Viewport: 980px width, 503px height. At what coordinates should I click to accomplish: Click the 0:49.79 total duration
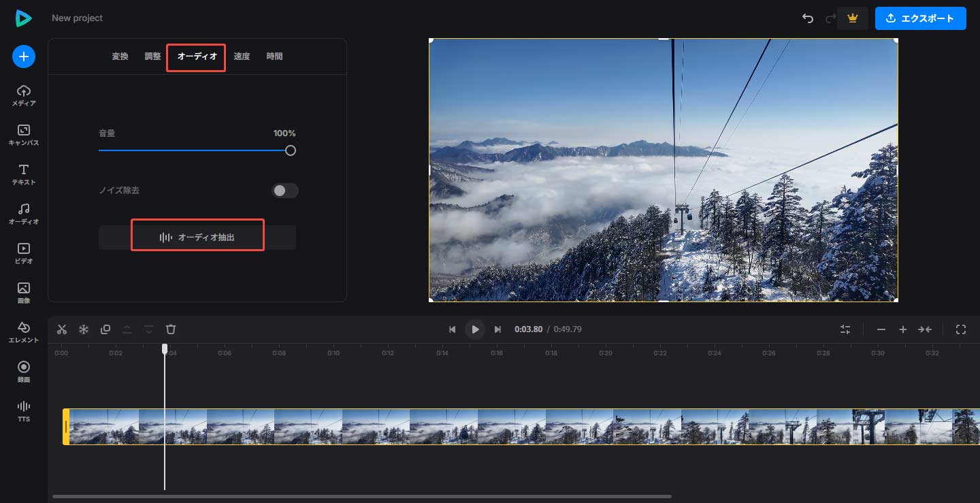568,329
